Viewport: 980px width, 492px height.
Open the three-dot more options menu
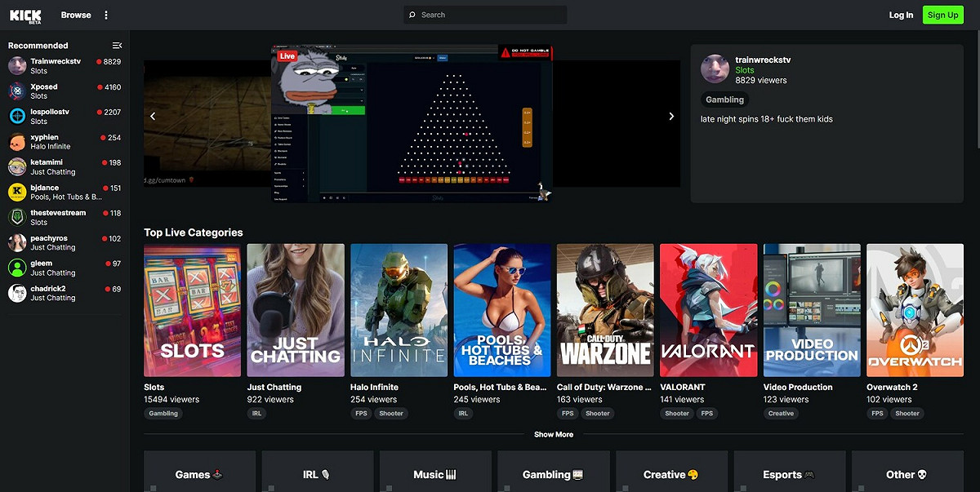point(106,15)
